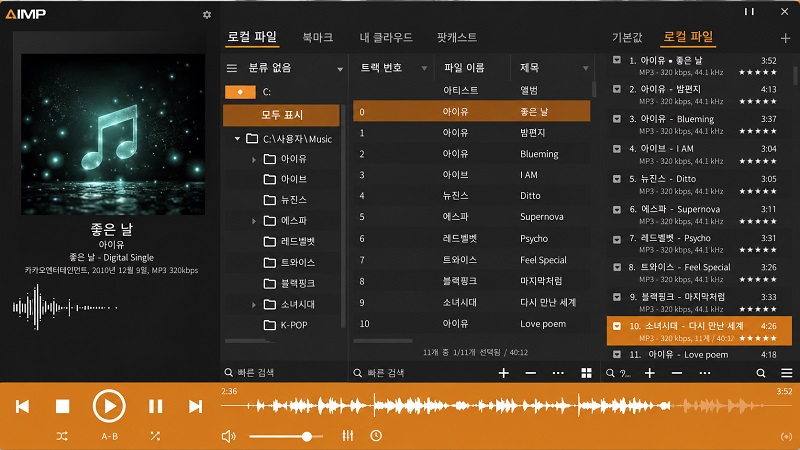
Task: Remove tracks with the playlist minus icon
Action: [677, 373]
